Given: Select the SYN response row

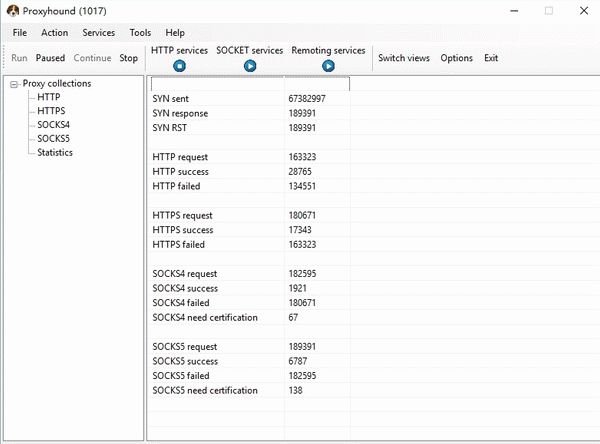Looking at the screenshot, I should tap(250, 113).
